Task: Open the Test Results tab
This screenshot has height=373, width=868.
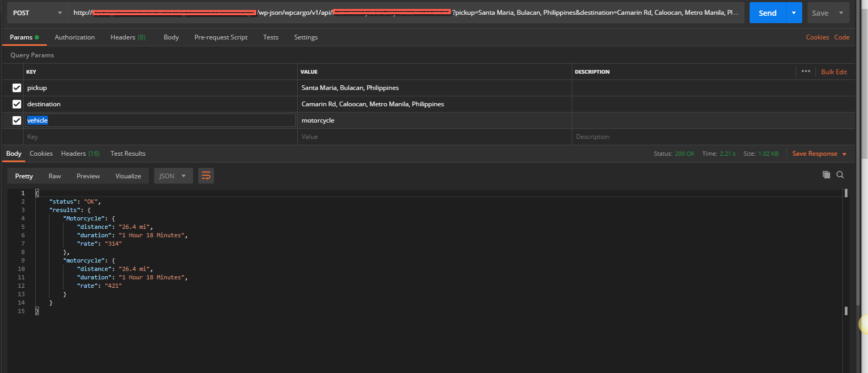Action: pos(128,154)
